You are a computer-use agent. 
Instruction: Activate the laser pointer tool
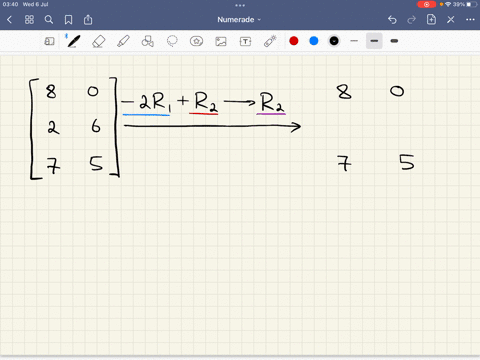tap(270, 41)
